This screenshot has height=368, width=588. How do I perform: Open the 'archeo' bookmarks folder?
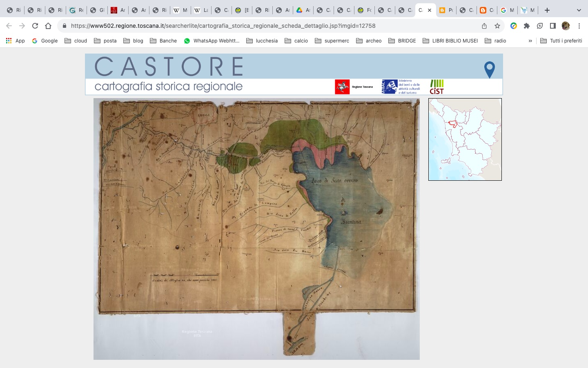[369, 40]
